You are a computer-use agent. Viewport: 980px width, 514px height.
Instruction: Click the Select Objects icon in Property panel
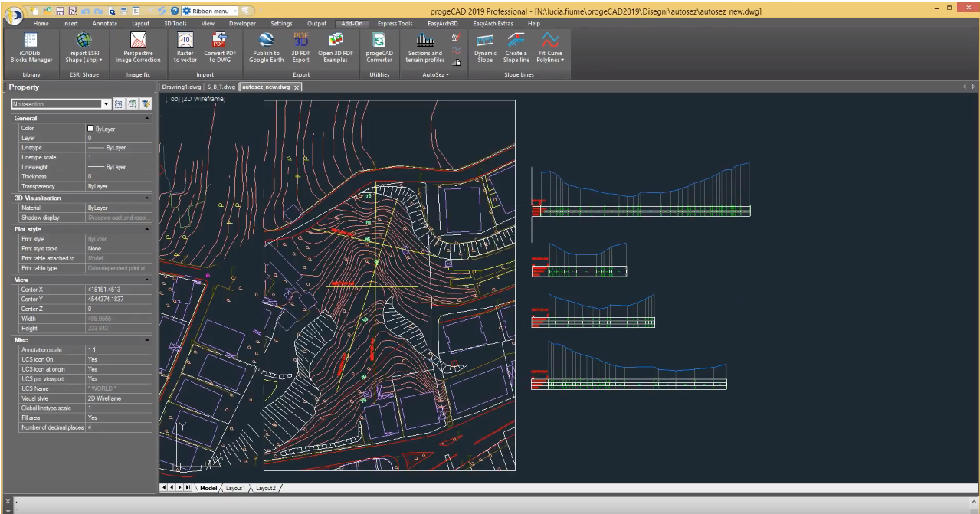pyautogui.click(x=133, y=103)
